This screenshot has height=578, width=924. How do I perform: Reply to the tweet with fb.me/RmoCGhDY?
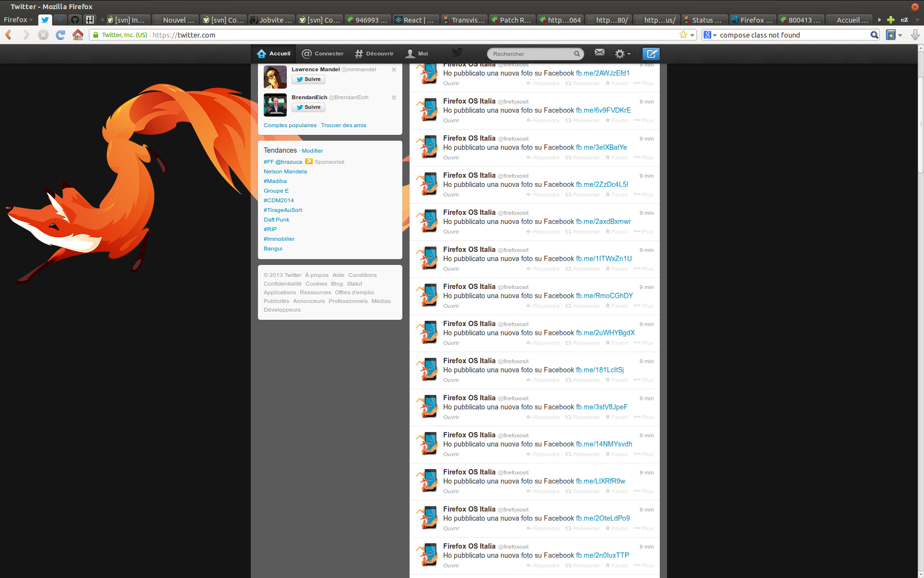pyautogui.click(x=543, y=306)
